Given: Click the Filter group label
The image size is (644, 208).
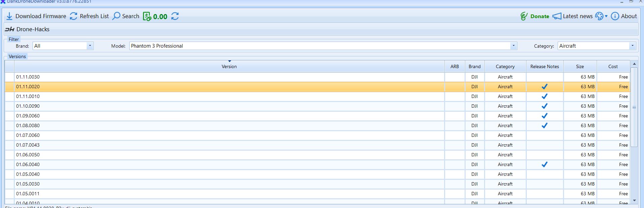Looking at the screenshot, I should [x=14, y=39].
